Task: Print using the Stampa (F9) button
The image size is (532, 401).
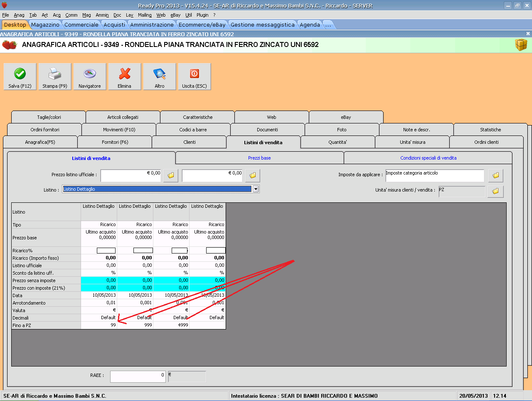Action: tap(55, 76)
